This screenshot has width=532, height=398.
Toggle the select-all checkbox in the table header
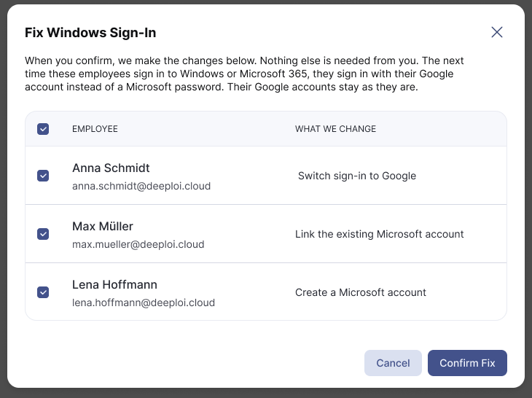click(43, 129)
